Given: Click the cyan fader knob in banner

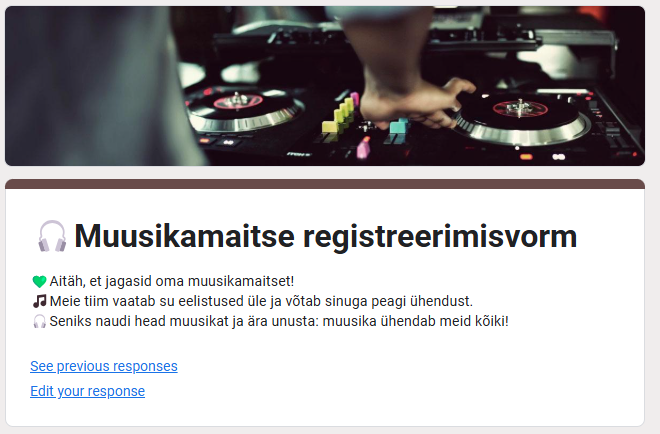Looking at the screenshot, I should pyautogui.click(x=399, y=125).
